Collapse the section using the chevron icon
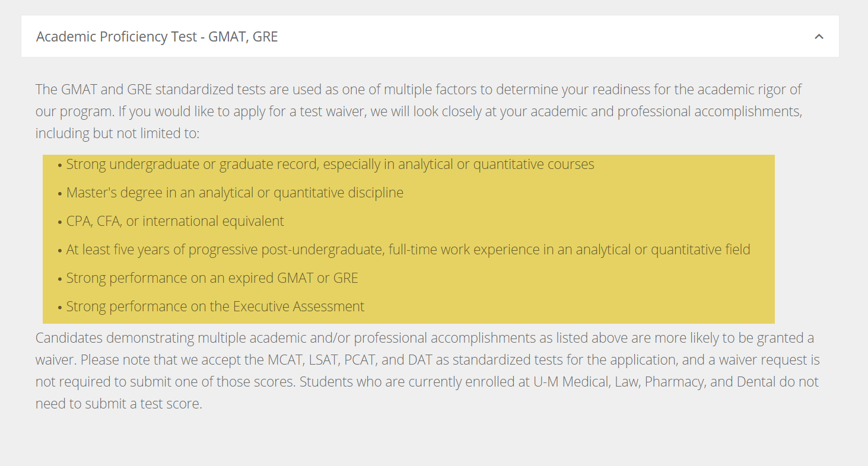This screenshot has height=466, width=868. [x=819, y=37]
